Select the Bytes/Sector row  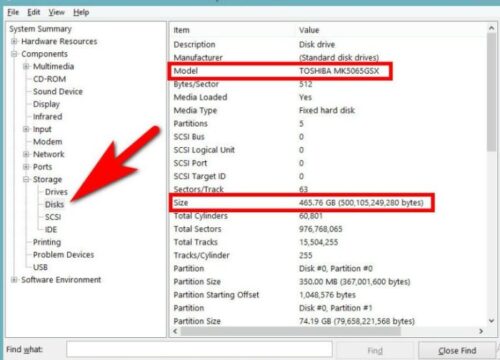coord(328,84)
